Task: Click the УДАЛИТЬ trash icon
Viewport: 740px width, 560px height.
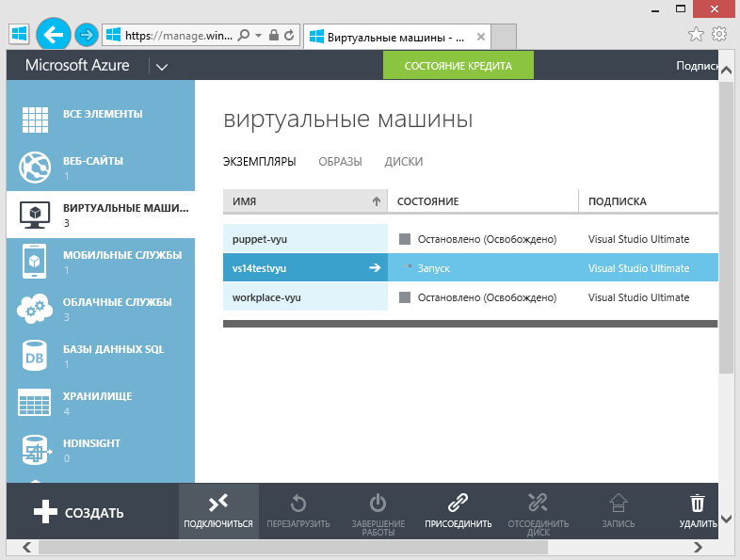Action: click(x=698, y=503)
